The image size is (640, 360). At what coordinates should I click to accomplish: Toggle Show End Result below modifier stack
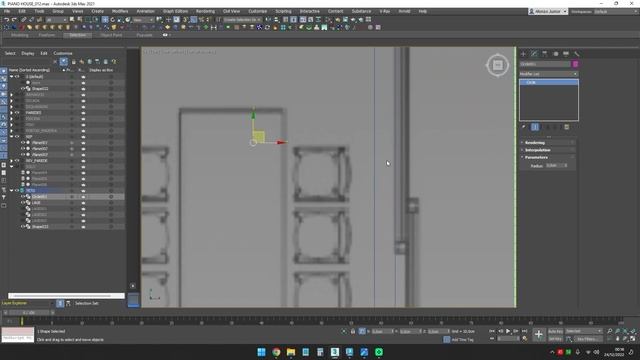click(x=535, y=127)
